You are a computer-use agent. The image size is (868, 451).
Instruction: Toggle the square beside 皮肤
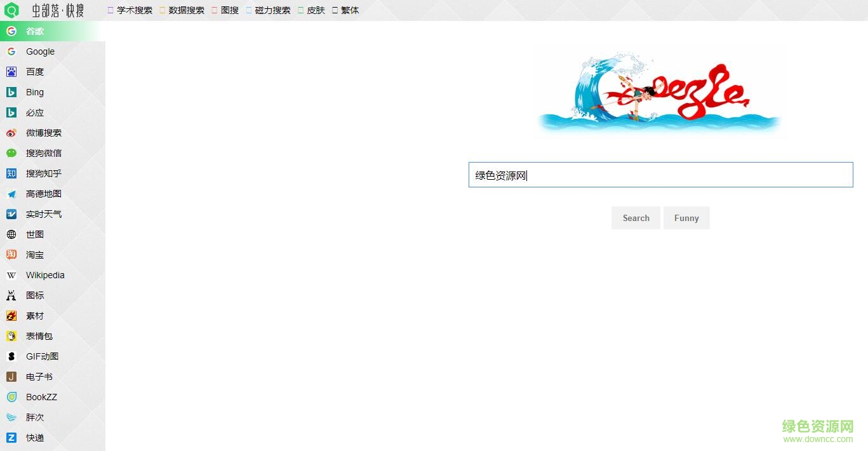click(300, 10)
